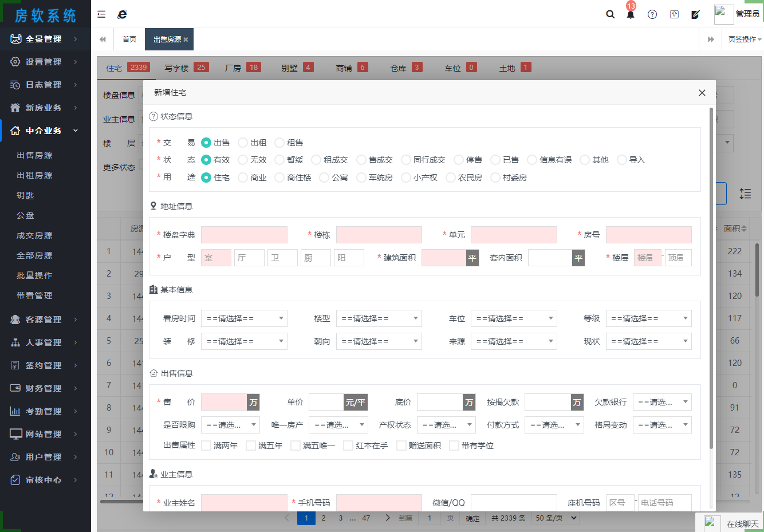The image size is (764, 532).
Task: Click the dialog vertical scrollbar
Action: 711,278
